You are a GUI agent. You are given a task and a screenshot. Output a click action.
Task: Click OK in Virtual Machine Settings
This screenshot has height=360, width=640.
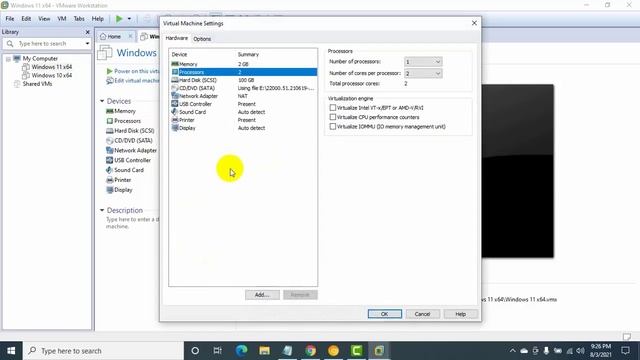pyautogui.click(x=384, y=314)
